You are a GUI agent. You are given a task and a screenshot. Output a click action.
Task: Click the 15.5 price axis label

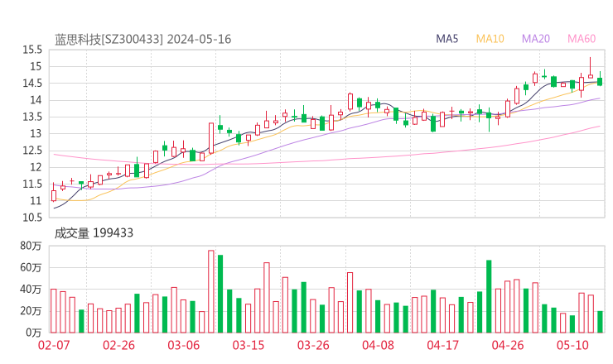coord(32,50)
